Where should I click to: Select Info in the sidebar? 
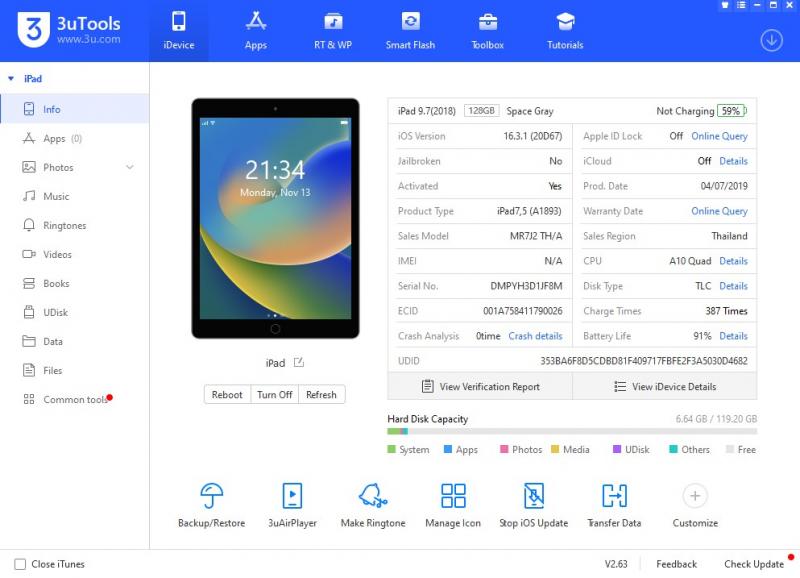tap(74, 109)
